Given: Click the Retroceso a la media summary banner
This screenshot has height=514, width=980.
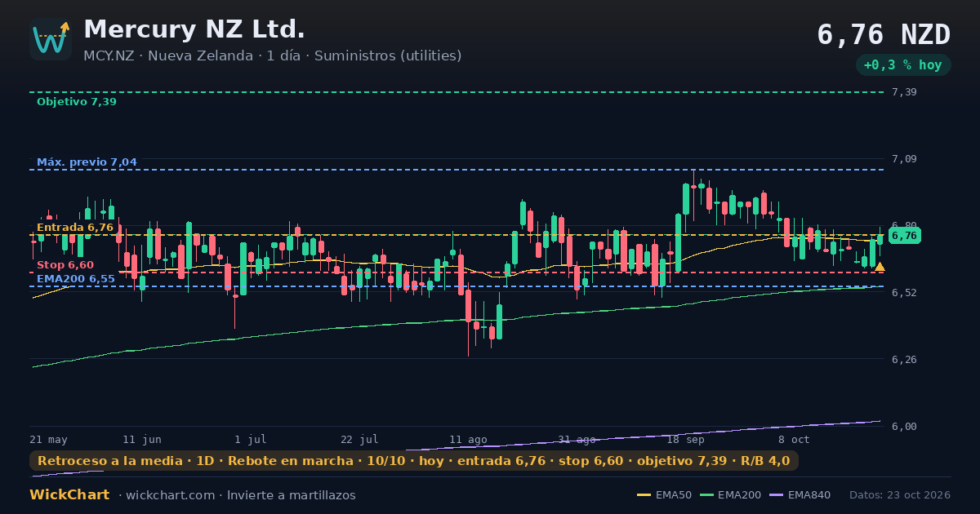Looking at the screenshot, I should pos(414,461).
